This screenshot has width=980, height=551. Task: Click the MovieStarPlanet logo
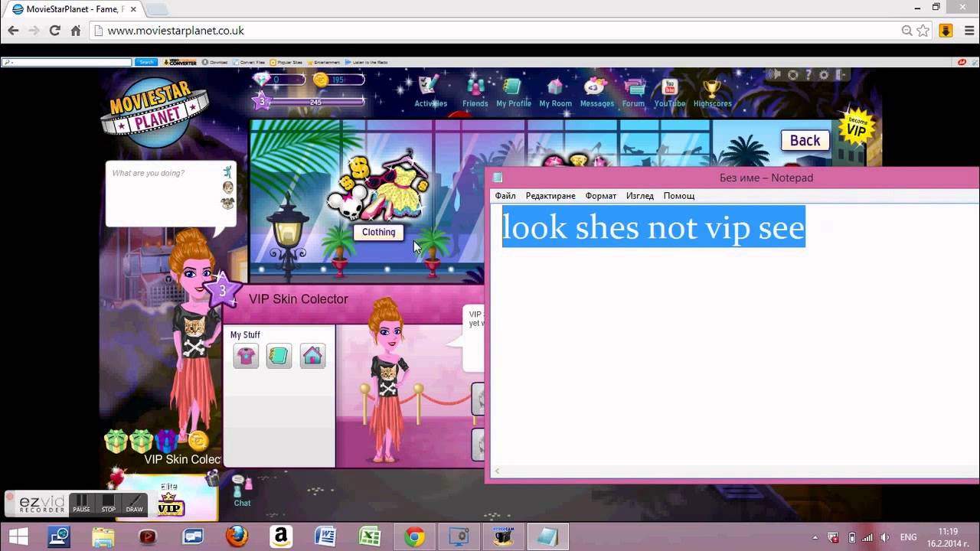tap(155, 111)
